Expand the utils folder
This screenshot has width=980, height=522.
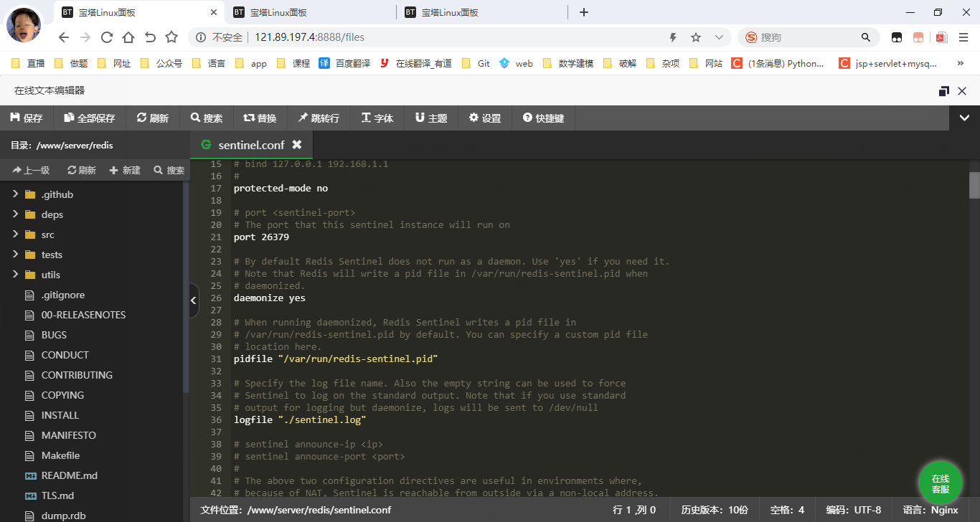[x=16, y=275]
